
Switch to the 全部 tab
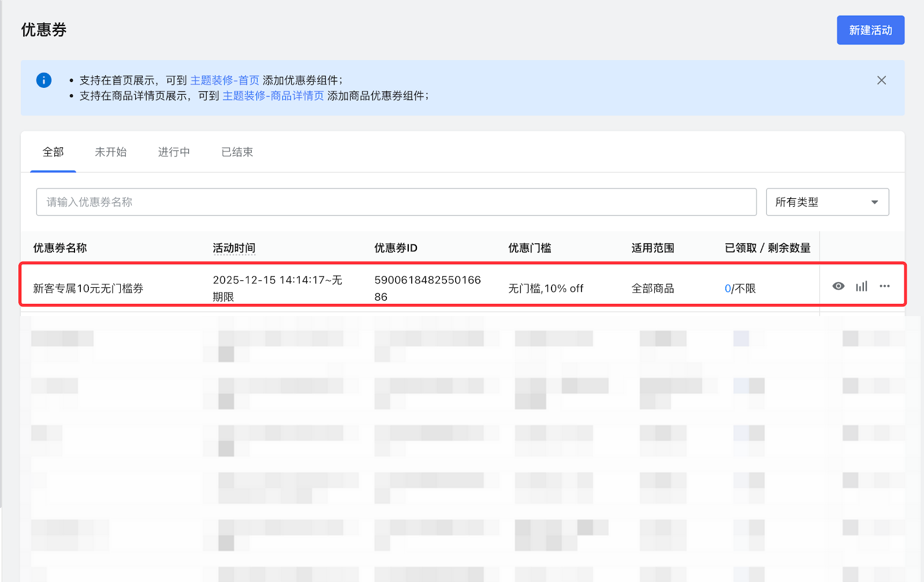[53, 152]
